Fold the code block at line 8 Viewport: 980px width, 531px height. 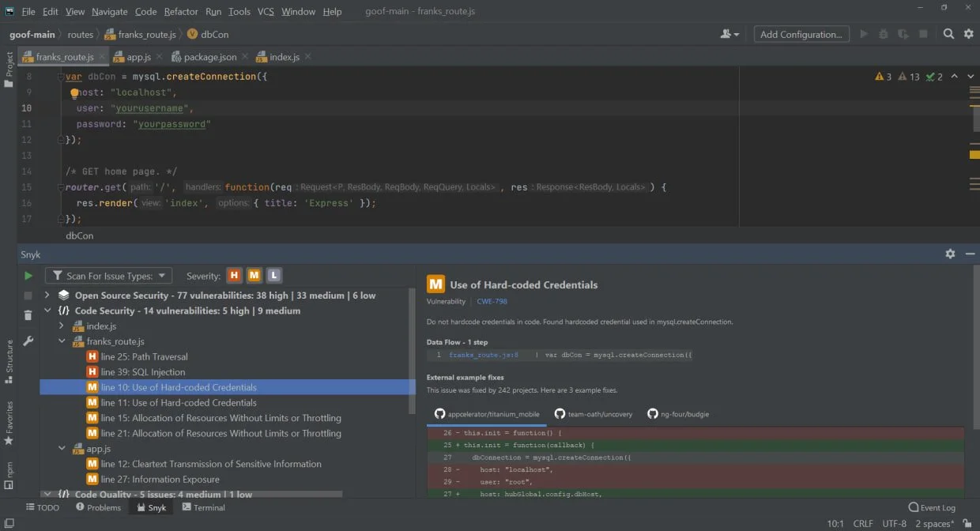(60, 77)
